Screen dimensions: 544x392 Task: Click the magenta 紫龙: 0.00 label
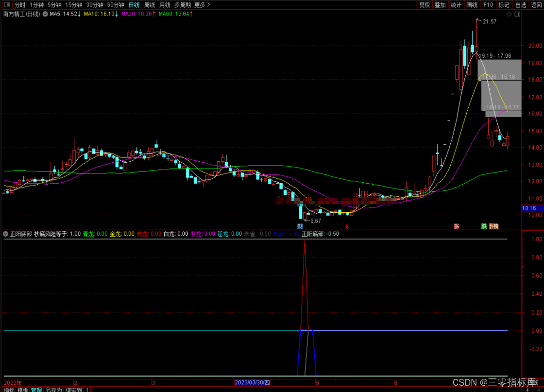point(203,234)
